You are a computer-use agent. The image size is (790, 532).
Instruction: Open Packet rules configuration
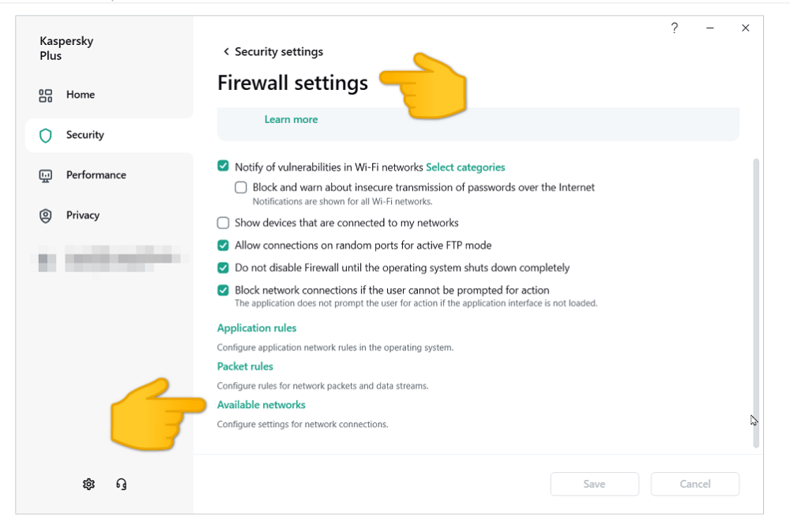[245, 366]
